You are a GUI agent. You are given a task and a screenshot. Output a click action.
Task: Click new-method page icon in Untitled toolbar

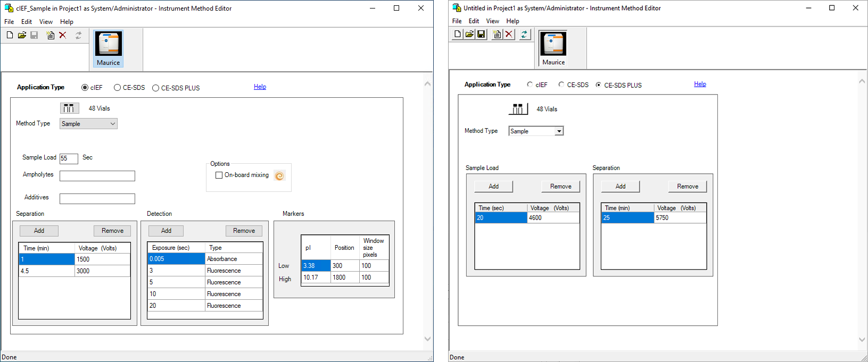497,34
